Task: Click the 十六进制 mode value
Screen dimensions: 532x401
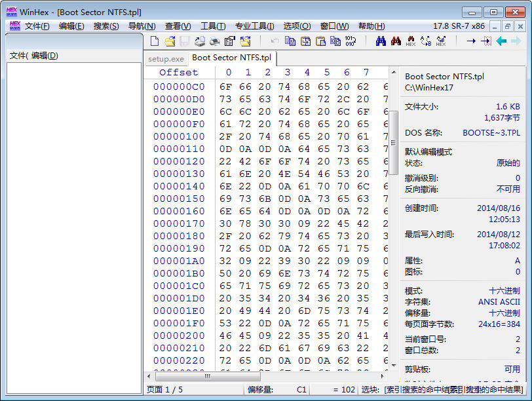Action: [x=504, y=291]
